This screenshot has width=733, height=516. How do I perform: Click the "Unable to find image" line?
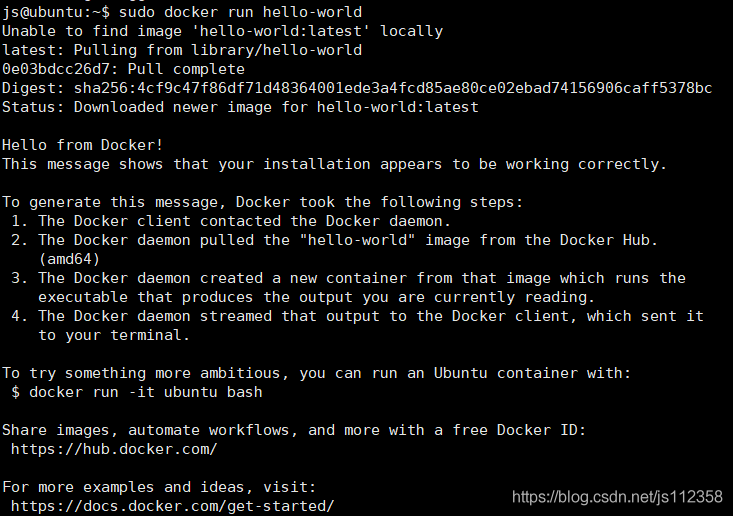coord(222,31)
